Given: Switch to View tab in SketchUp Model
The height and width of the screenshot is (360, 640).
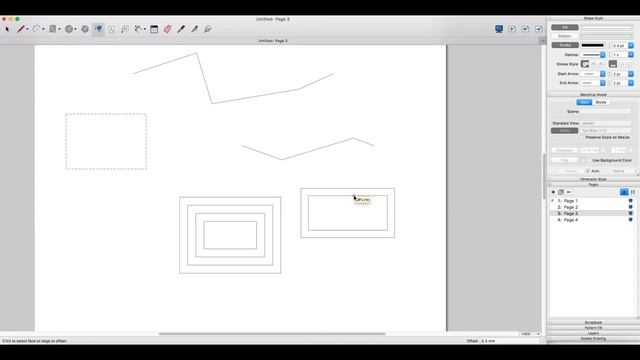Looking at the screenshot, I should (584, 102).
